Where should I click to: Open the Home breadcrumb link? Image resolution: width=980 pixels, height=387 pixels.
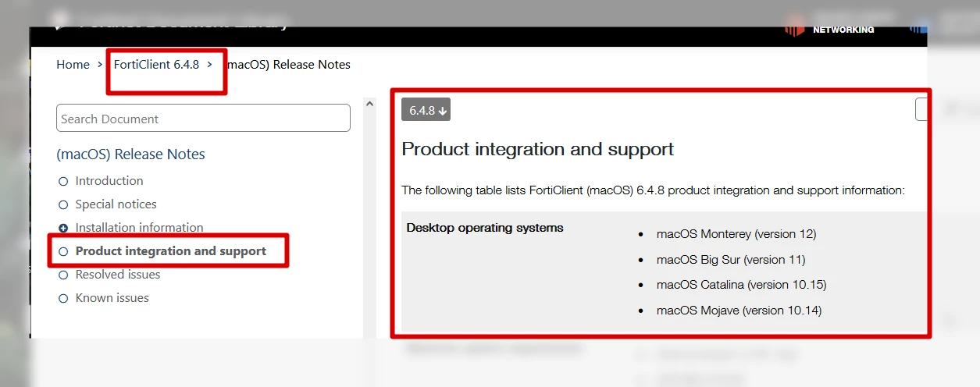[73, 65]
